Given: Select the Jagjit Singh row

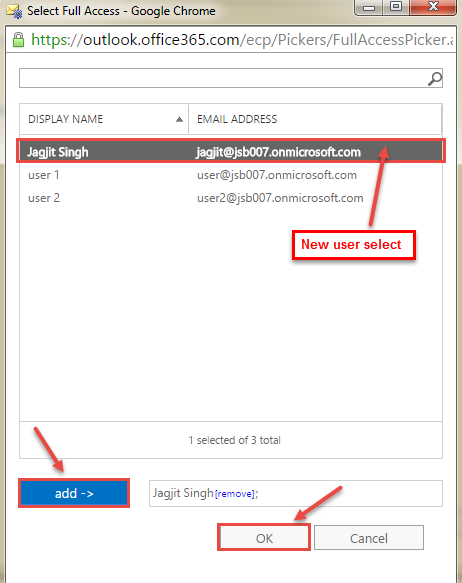Looking at the screenshot, I should 231,152.
